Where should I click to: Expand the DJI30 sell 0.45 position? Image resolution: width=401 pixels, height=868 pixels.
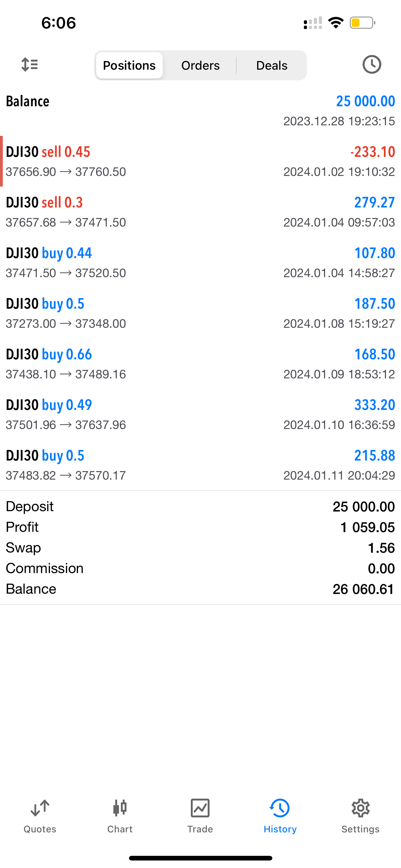pyautogui.click(x=200, y=162)
